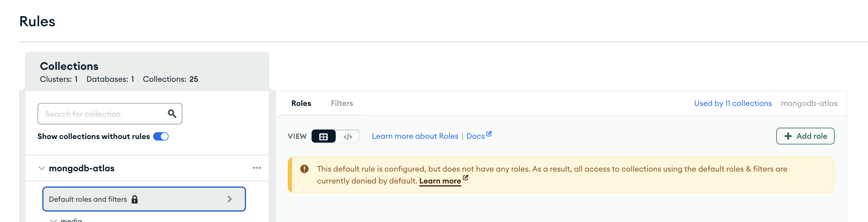Open Learn more about Roles link

415,136
